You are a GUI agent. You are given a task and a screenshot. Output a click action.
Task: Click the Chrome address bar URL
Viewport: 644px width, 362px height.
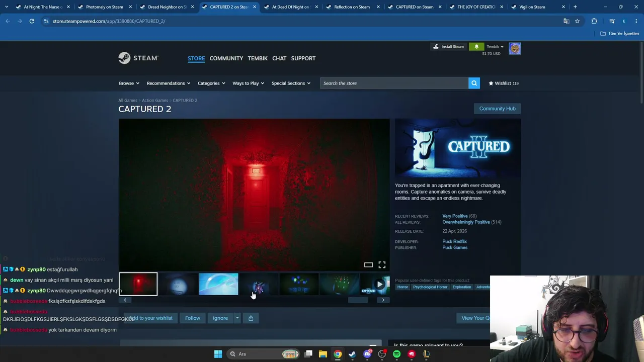[x=109, y=21]
